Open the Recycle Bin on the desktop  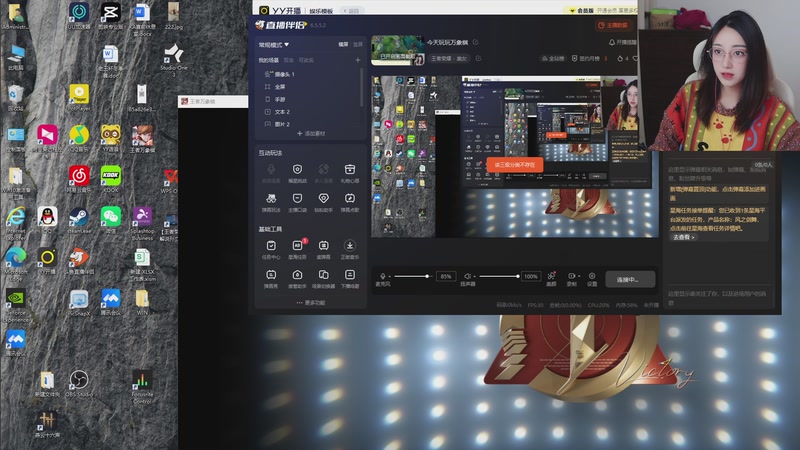click(16, 97)
